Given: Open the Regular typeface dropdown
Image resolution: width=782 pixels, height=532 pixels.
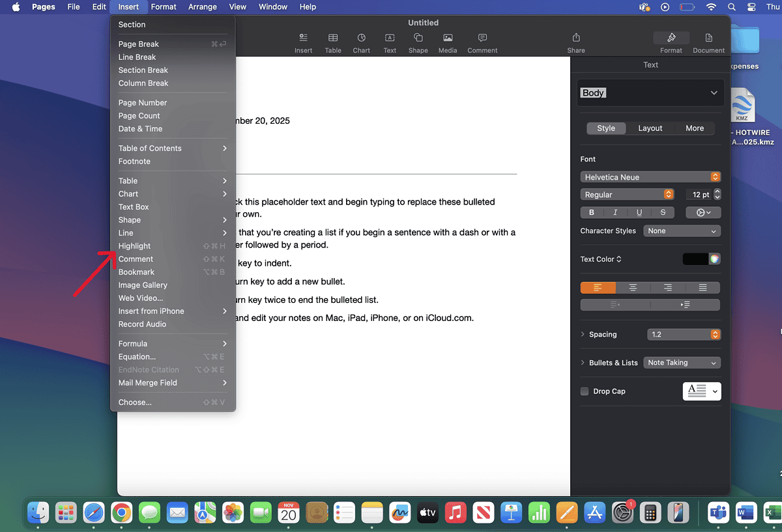Looking at the screenshot, I should [627, 195].
